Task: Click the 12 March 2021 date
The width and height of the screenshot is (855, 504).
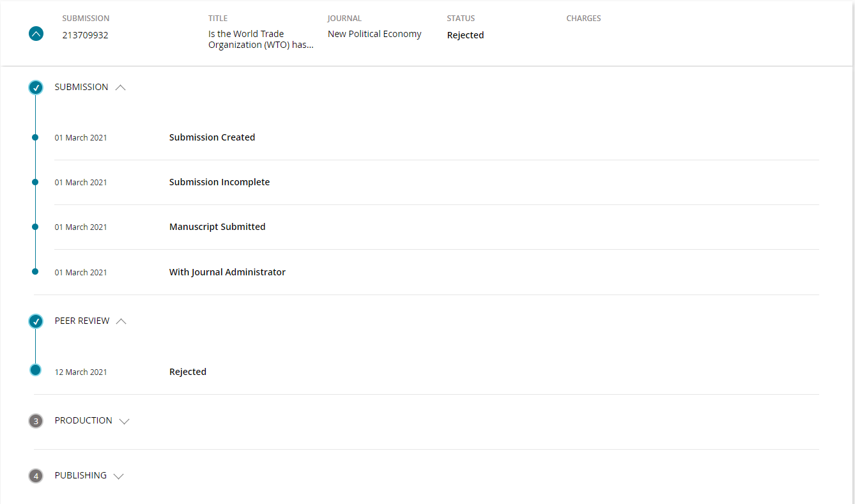Action: [x=81, y=372]
